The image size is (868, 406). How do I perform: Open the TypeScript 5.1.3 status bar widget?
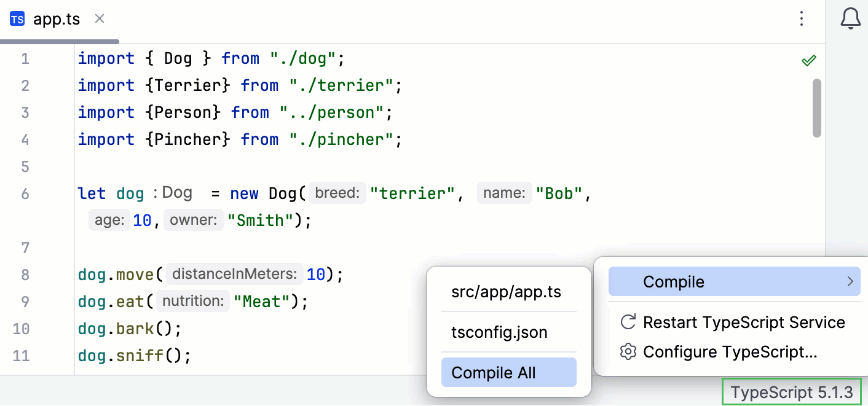coord(791,392)
